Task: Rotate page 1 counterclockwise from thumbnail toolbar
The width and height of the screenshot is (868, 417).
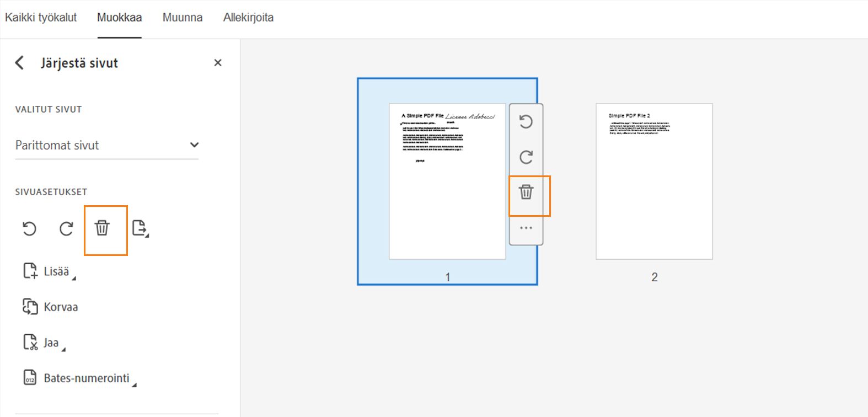Action: 526,122
